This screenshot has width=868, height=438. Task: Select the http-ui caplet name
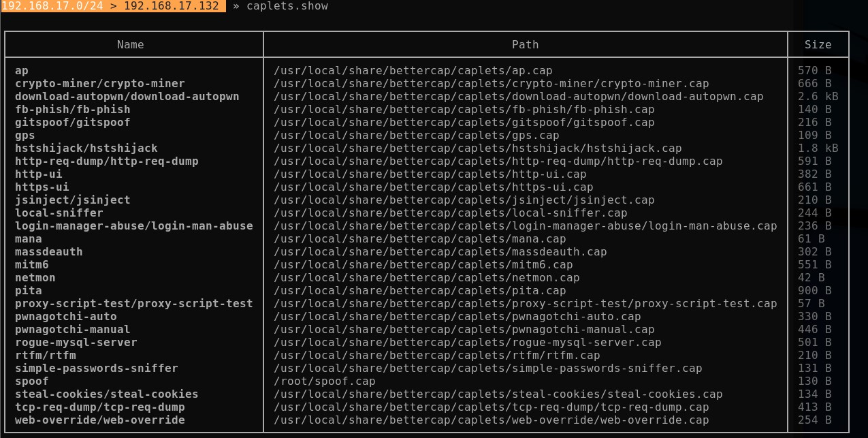[x=38, y=174]
